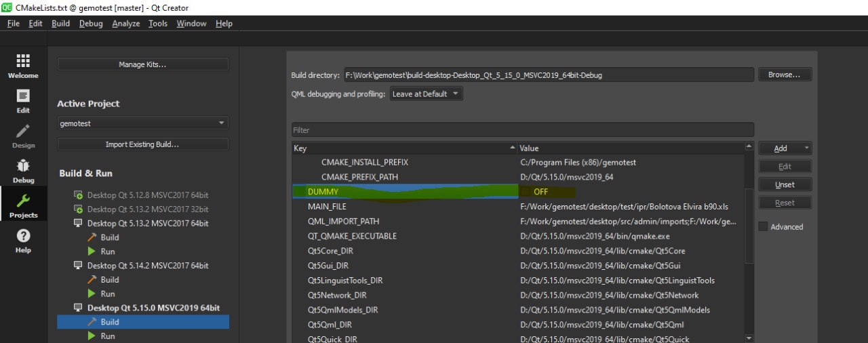Click run arrow icon under Qt 5.13.2 64bit kit
Image resolution: width=868 pixels, height=343 pixels.
click(92, 251)
